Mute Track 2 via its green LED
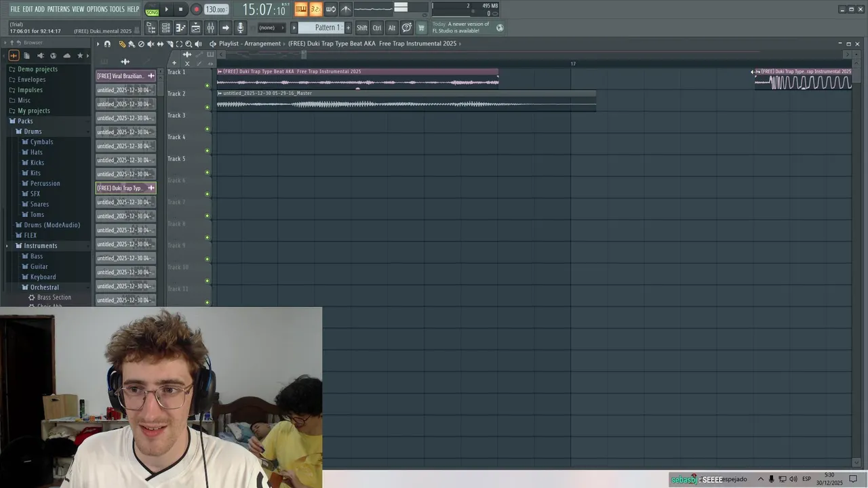This screenshot has height=488, width=868. click(208, 107)
